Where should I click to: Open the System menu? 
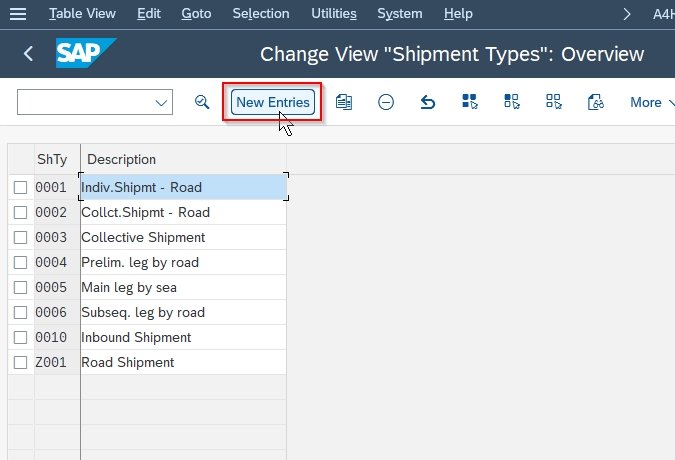(400, 14)
